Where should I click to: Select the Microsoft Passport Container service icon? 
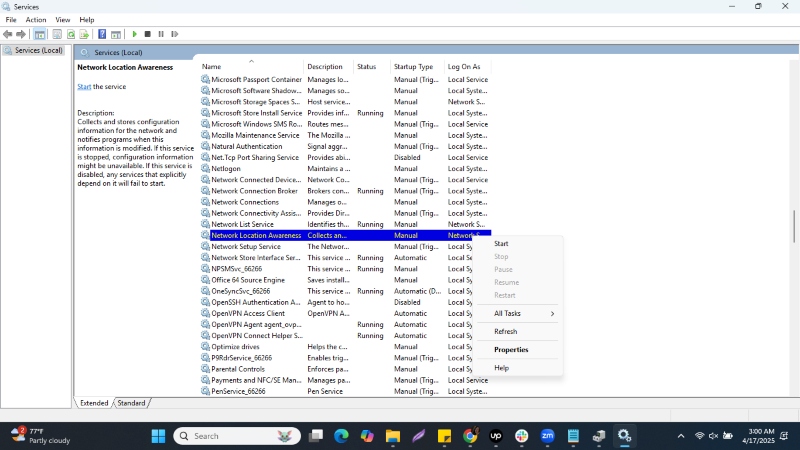pos(205,80)
